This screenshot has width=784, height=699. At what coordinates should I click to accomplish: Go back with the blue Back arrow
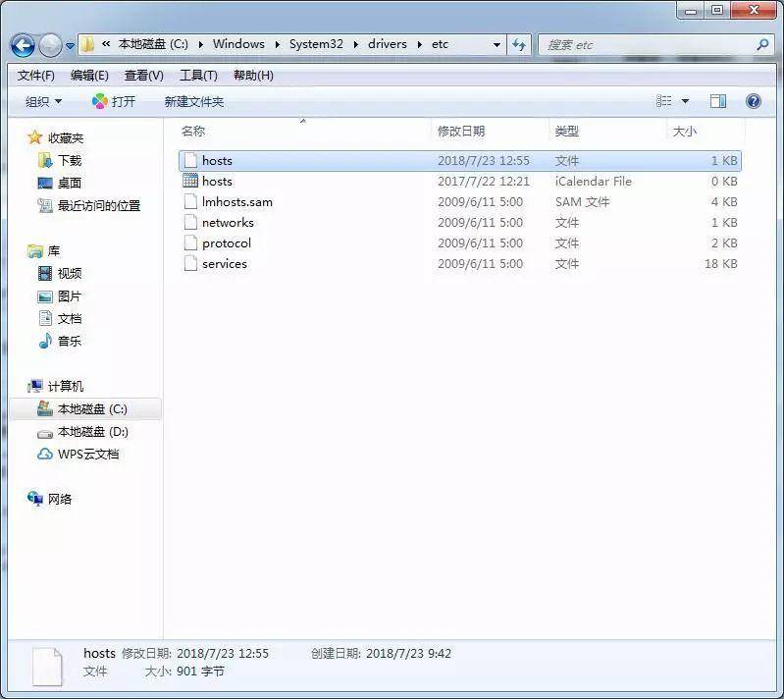point(23,45)
